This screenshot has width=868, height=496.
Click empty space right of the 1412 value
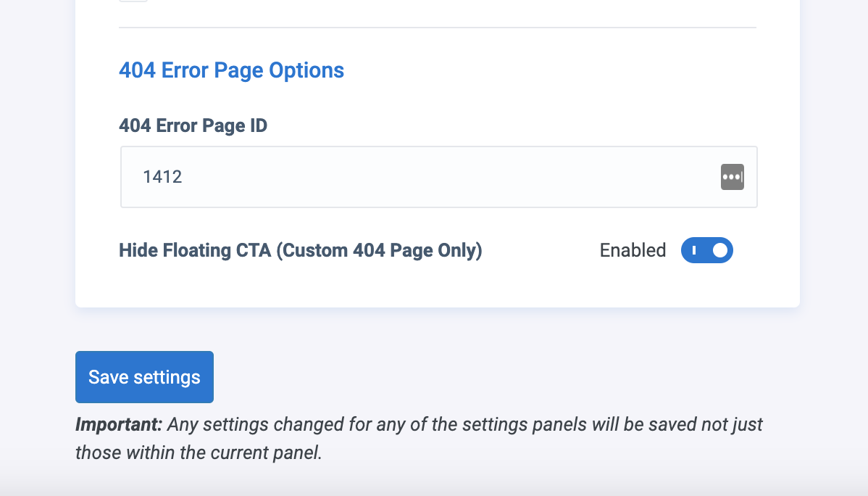(x=435, y=177)
